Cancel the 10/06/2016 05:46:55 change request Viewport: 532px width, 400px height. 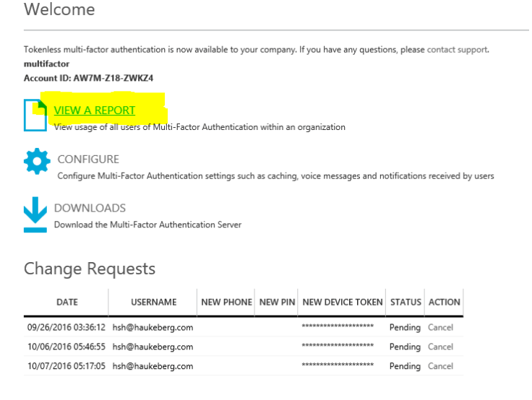(440, 347)
